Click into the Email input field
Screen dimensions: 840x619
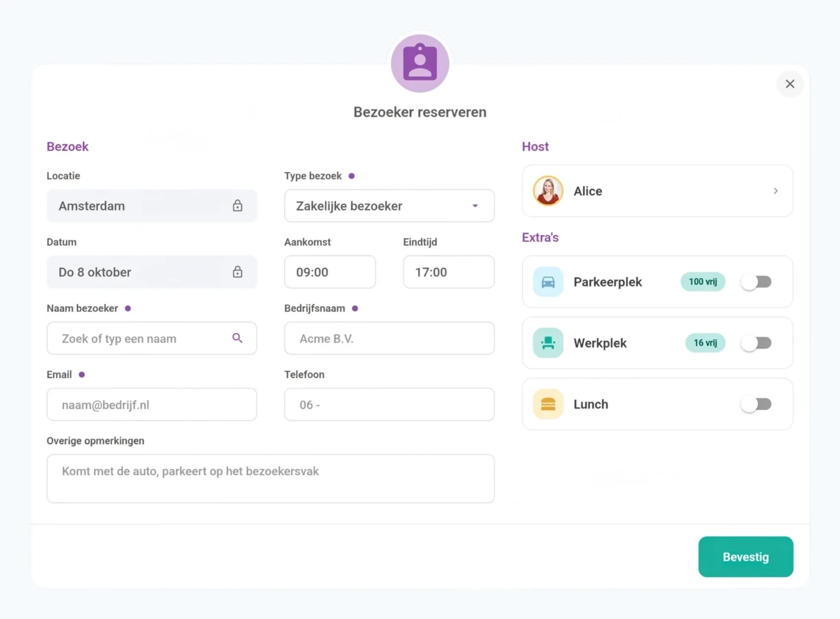tap(152, 404)
